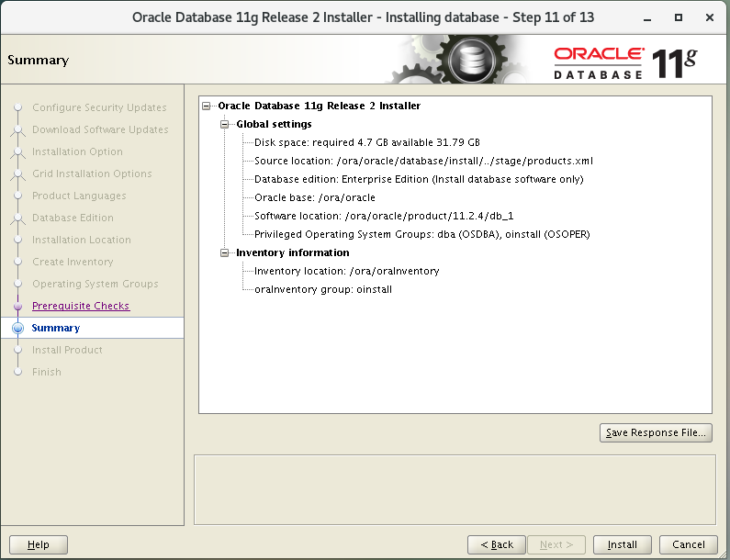Click the Finish step bullet icon
Image resolution: width=730 pixels, height=560 pixels.
pyautogui.click(x=18, y=372)
